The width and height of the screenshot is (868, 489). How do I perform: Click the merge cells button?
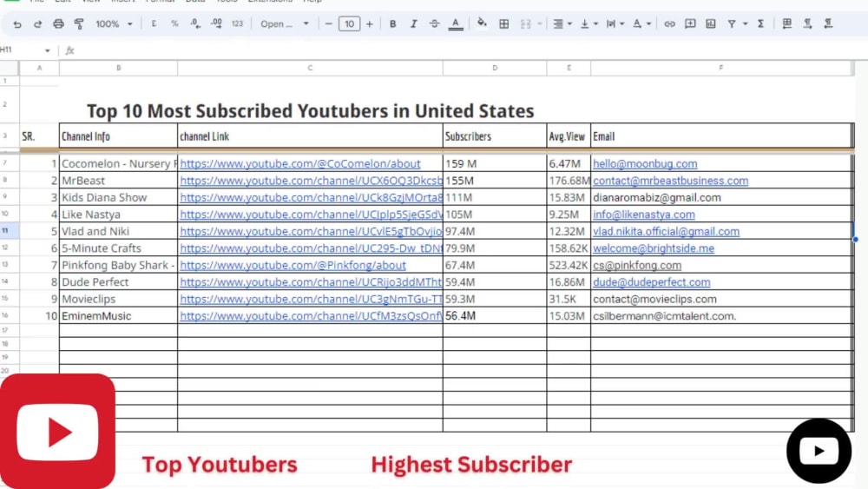click(525, 23)
